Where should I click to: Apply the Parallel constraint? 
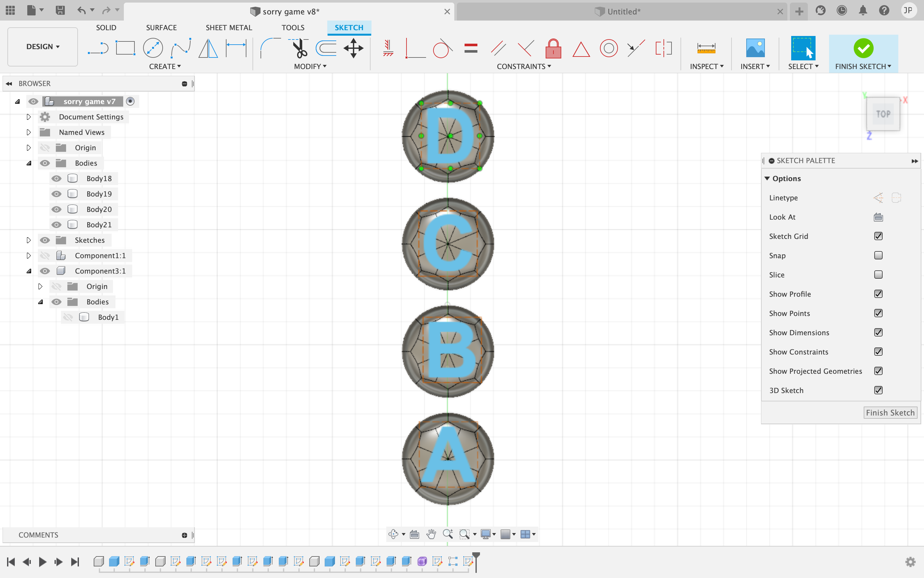[498, 48]
